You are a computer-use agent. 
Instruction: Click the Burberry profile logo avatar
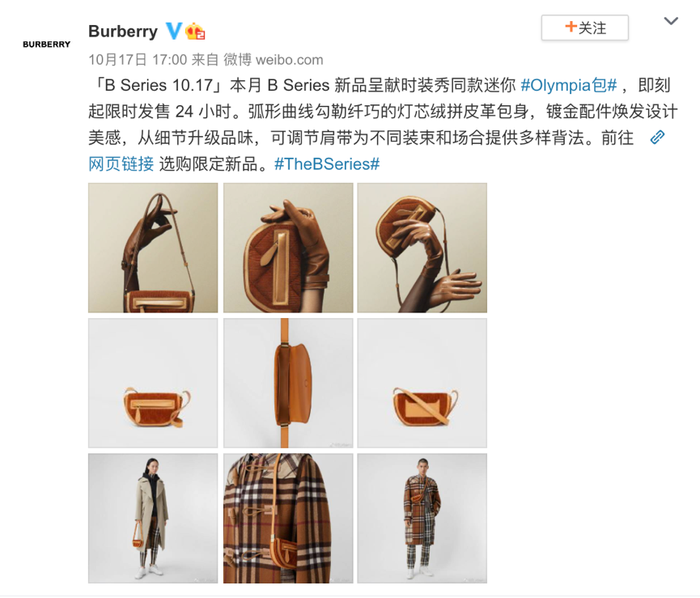coord(46,45)
